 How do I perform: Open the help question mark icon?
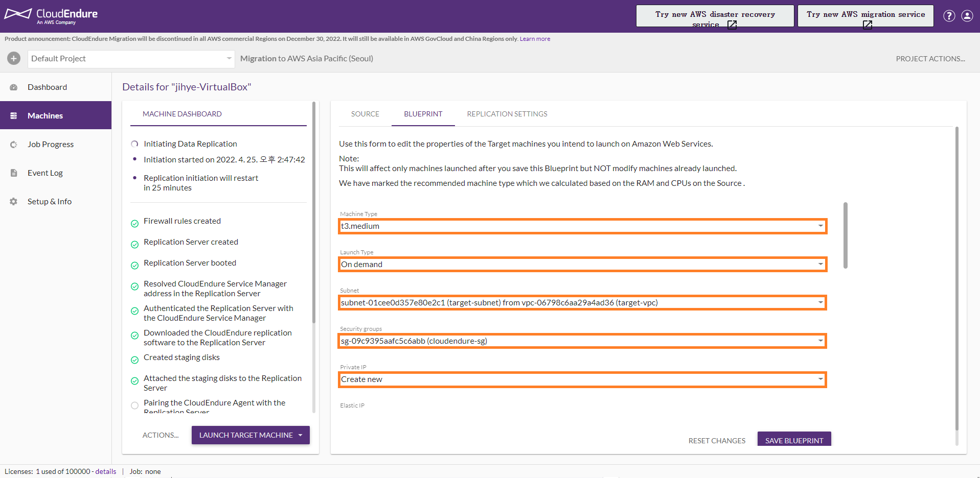pyautogui.click(x=949, y=16)
